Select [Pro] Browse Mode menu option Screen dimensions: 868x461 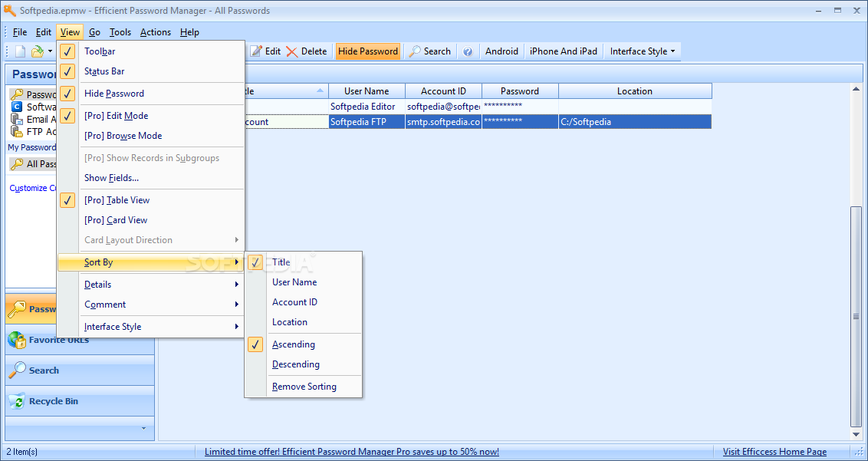[x=150, y=136]
